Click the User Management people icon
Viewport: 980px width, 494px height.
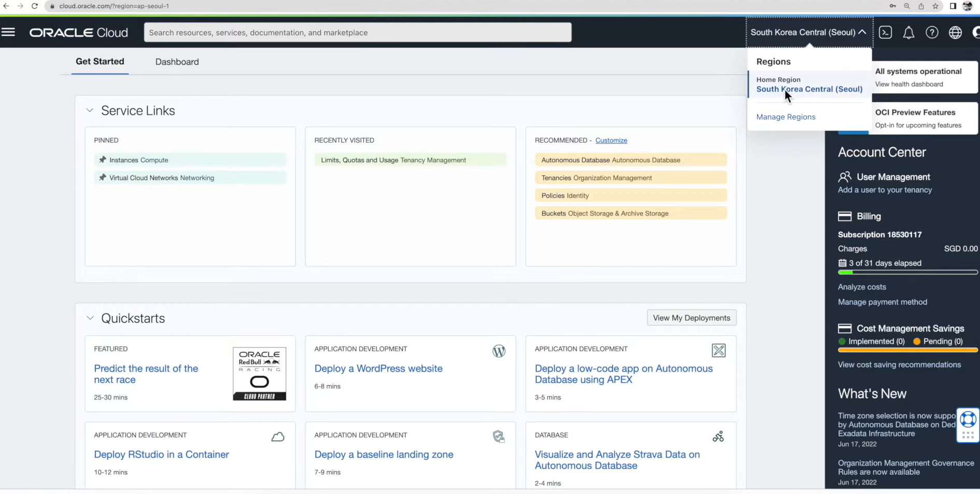(845, 177)
